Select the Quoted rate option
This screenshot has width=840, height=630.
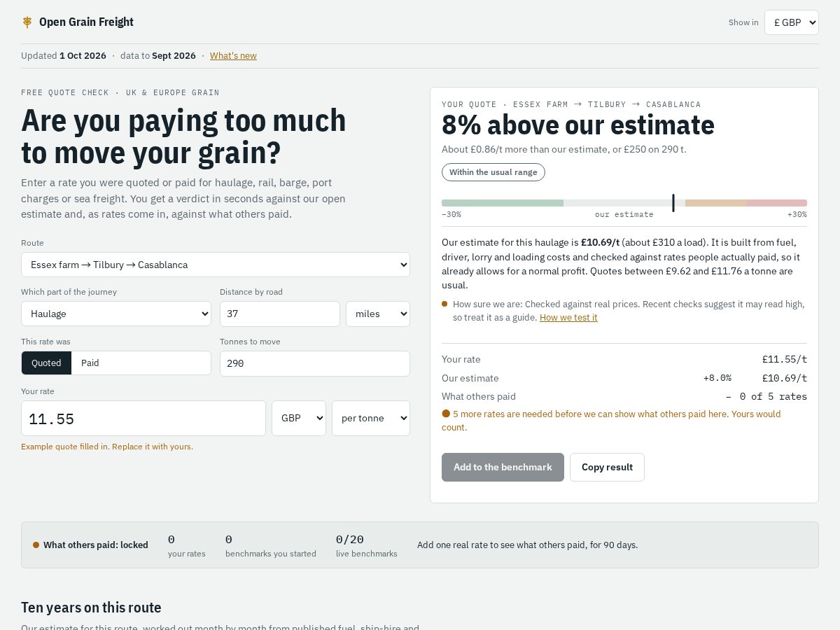[46, 363]
